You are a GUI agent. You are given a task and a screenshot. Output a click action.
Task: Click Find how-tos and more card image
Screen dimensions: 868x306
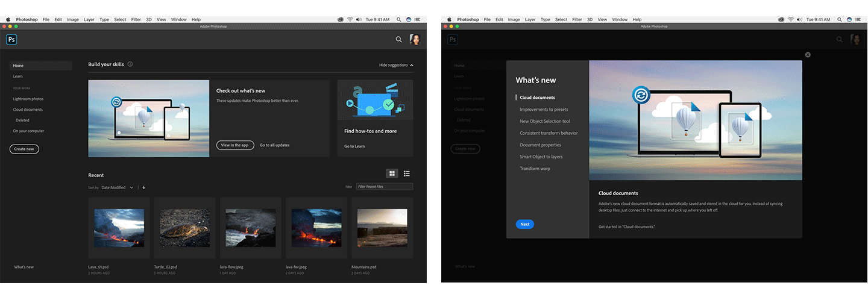[375, 99]
